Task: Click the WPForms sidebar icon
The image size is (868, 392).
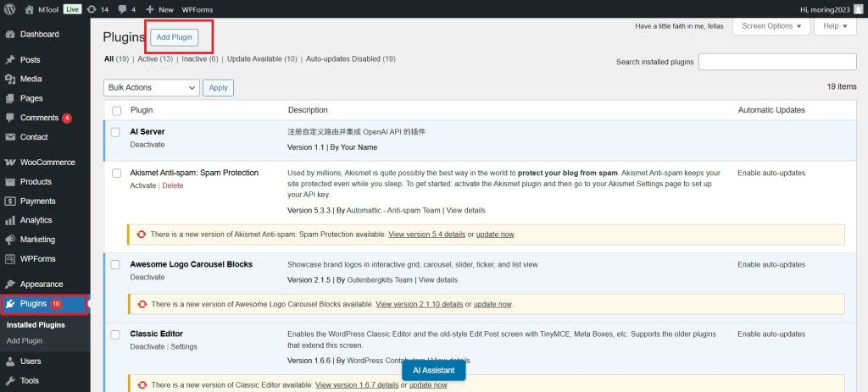Action: click(10, 259)
